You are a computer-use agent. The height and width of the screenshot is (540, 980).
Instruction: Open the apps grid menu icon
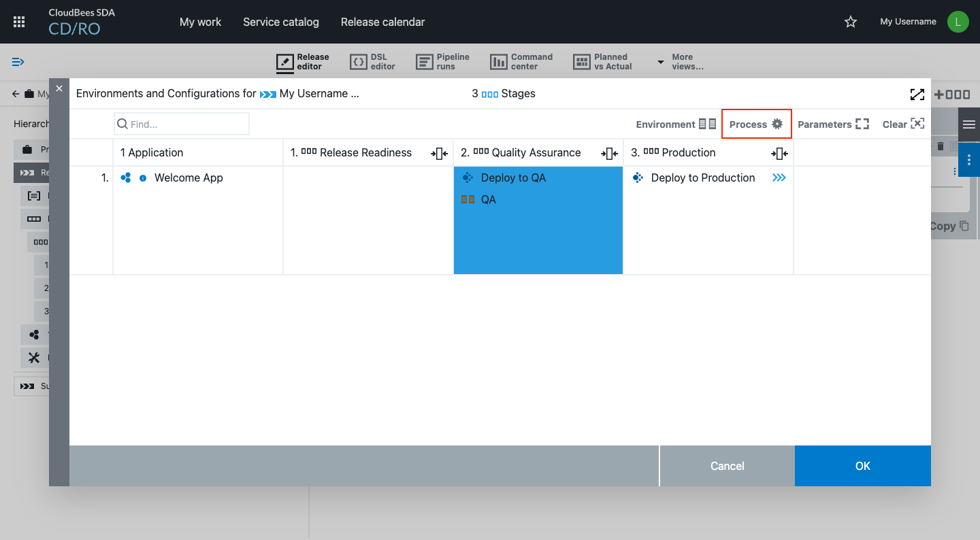coord(19,22)
